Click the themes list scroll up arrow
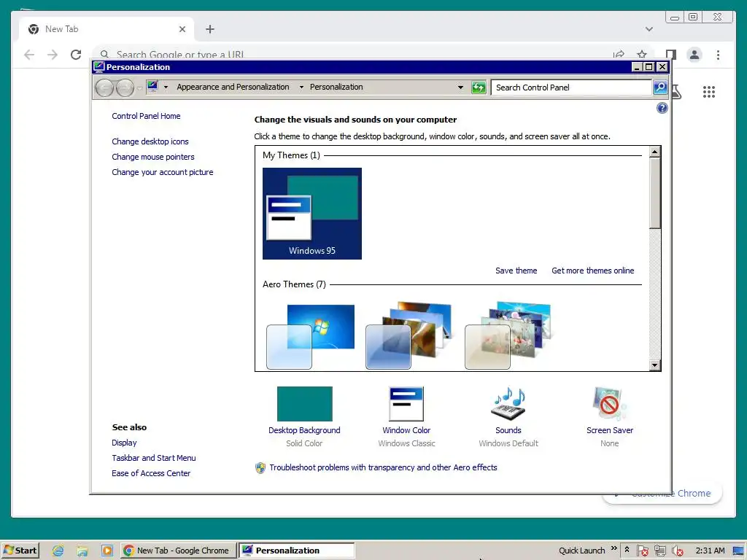 (654, 152)
